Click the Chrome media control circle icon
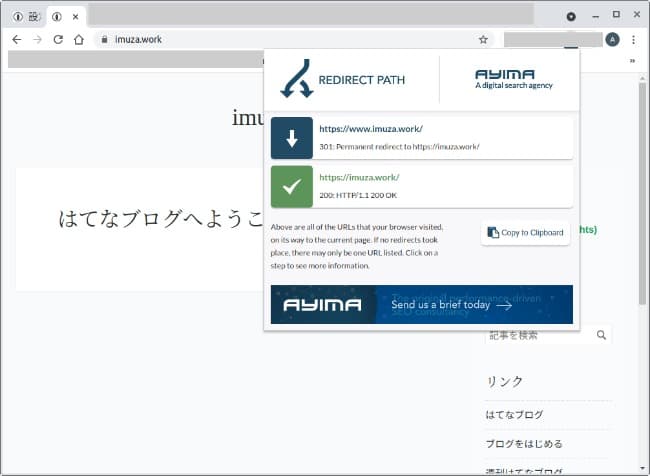The height and width of the screenshot is (476, 650). pyautogui.click(x=571, y=17)
